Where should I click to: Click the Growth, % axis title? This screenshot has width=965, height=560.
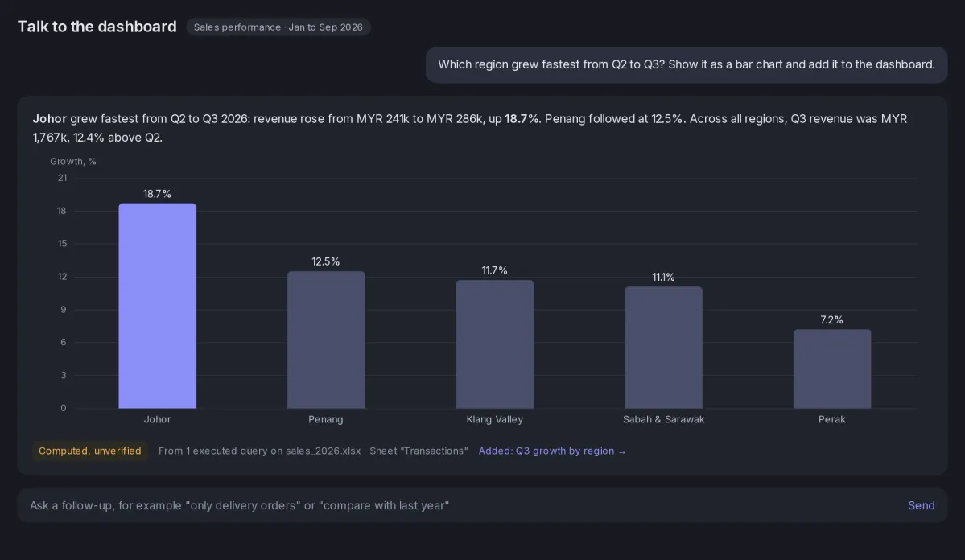pyautogui.click(x=73, y=161)
